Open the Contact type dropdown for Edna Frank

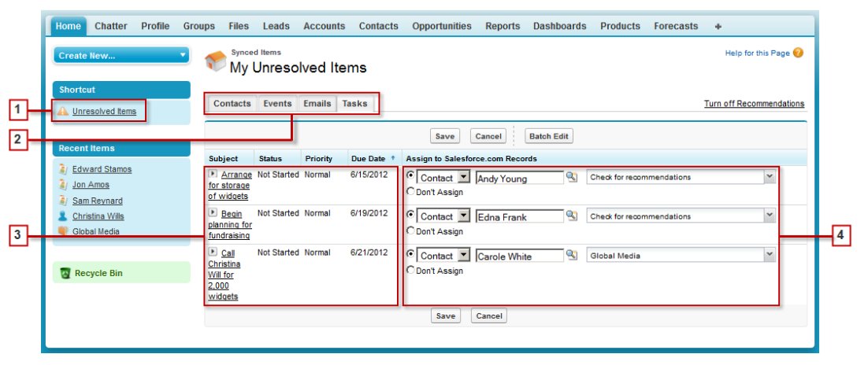443,217
